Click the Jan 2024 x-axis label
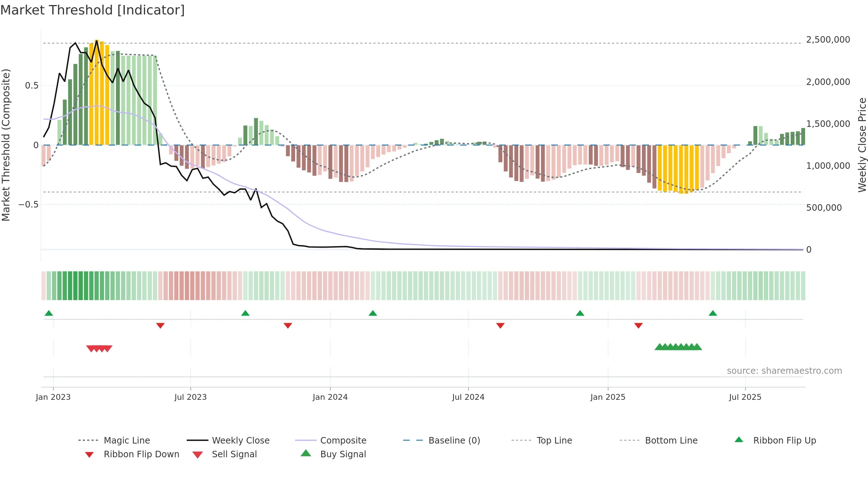868x488 pixels. click(330, 397)
